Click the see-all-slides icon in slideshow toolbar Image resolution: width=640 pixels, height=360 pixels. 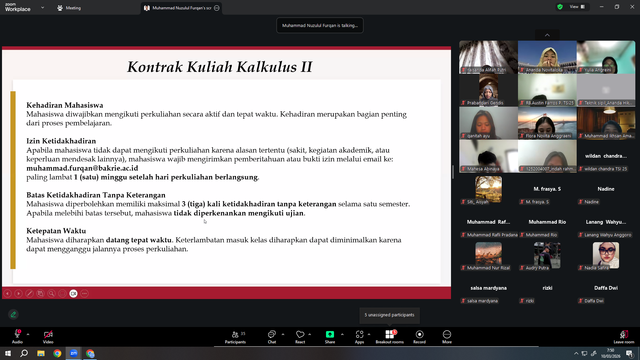coord(40,293)
